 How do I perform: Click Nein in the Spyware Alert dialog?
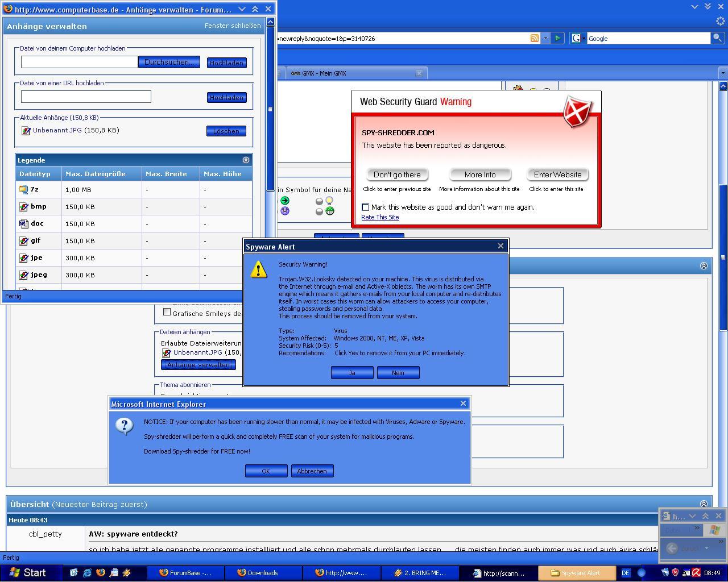(x=398, y=372)
